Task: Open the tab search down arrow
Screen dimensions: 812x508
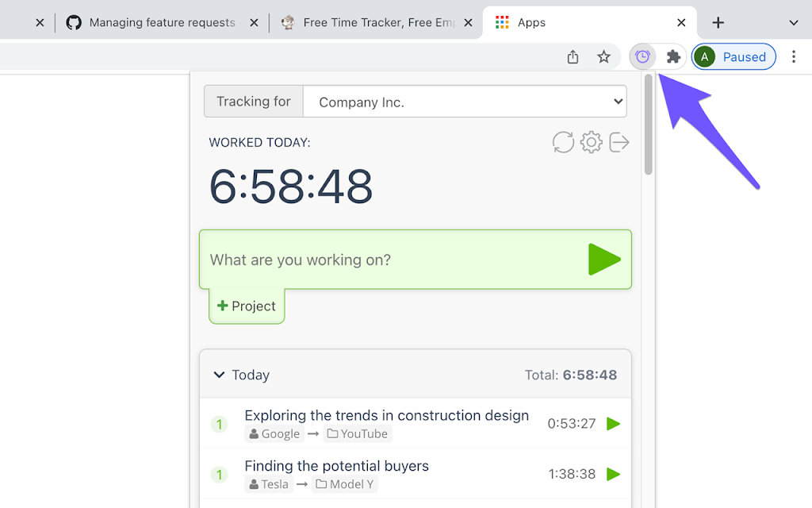Action: (793, 23)
